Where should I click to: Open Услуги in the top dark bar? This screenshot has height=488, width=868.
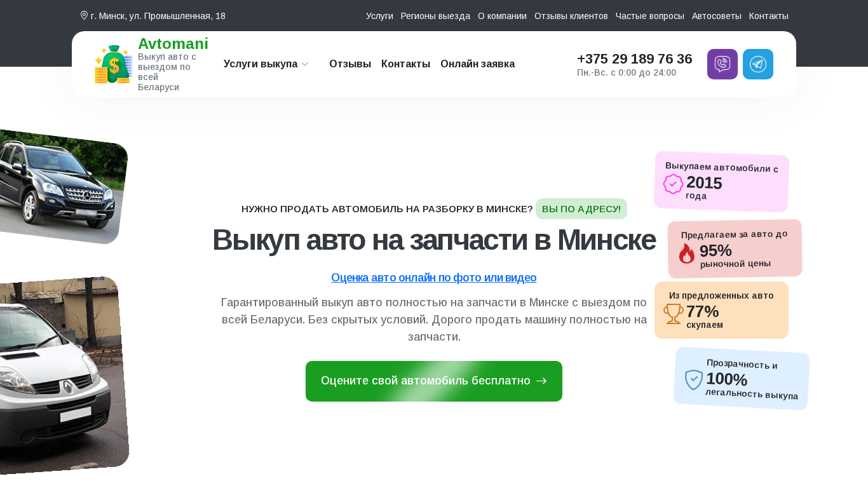tap(379, 16)
